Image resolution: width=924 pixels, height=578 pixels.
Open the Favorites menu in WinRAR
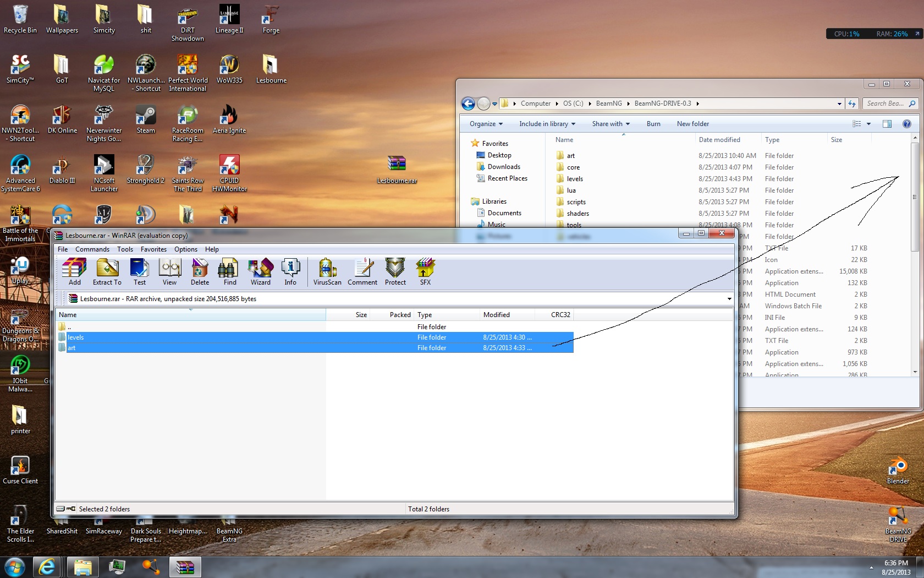[x=153, y=249]
